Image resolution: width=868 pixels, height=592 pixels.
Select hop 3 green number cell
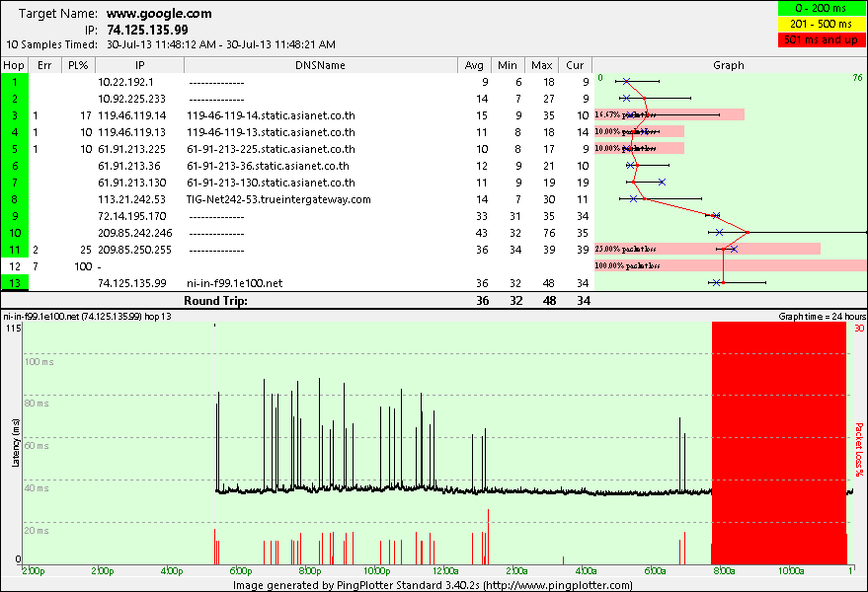point(15,115)
